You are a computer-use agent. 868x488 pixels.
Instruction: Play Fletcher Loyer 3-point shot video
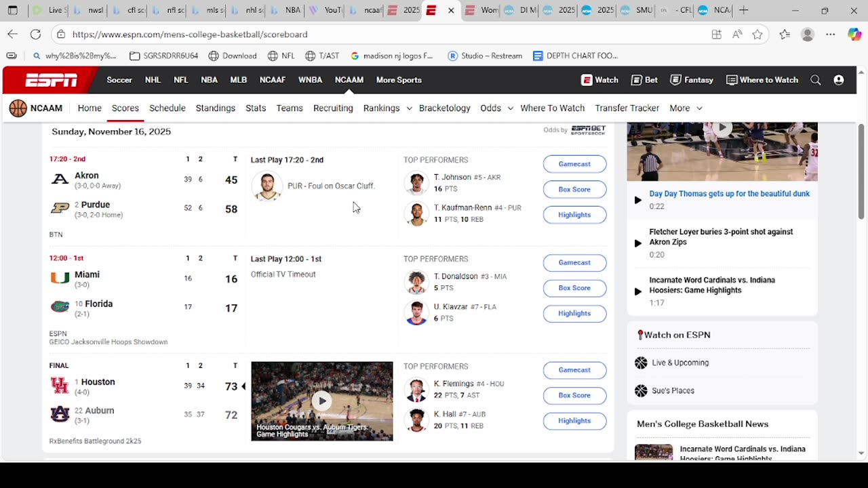637,243
